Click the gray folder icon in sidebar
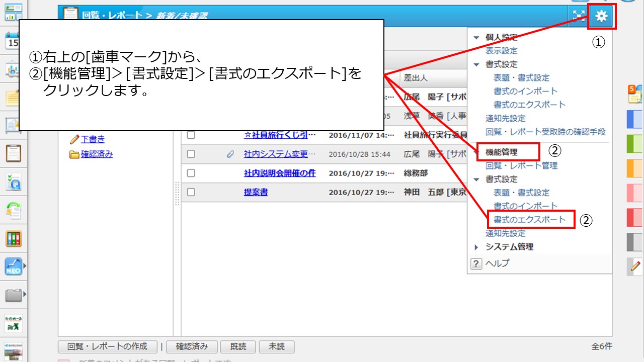Screen dimensions: 644x362 14,295
